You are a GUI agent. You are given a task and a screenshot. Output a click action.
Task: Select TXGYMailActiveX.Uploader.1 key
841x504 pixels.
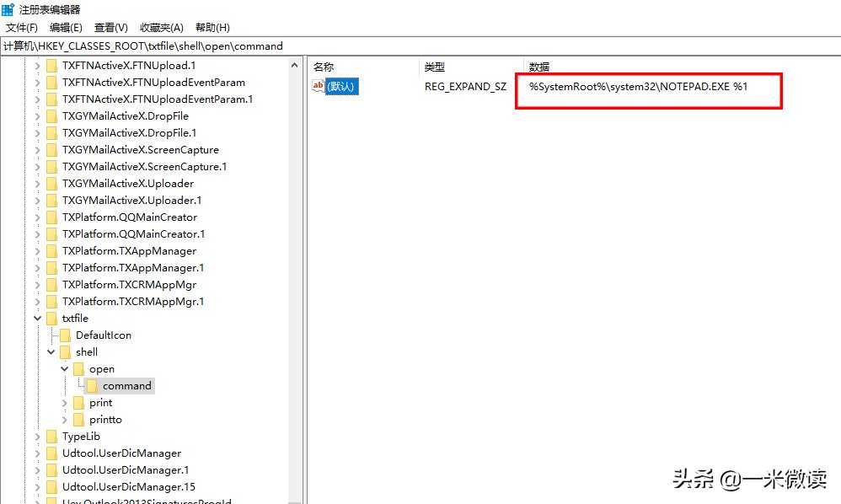click(132, 201)
